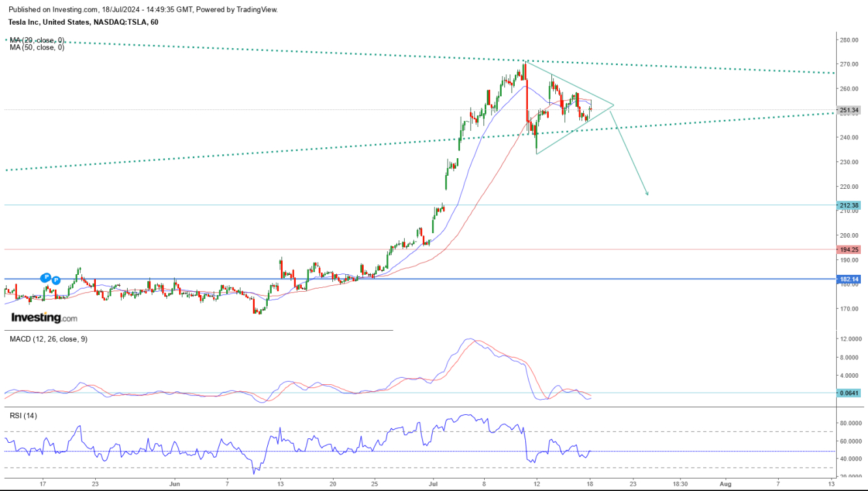Click the 18:30 label on time axis
868x491 pixels.
point(680,484)
